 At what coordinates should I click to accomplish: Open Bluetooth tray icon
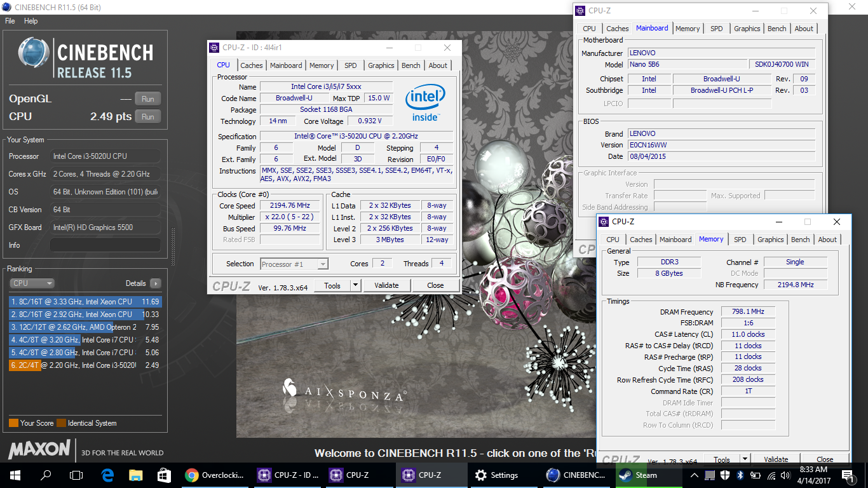pos(740,475)
